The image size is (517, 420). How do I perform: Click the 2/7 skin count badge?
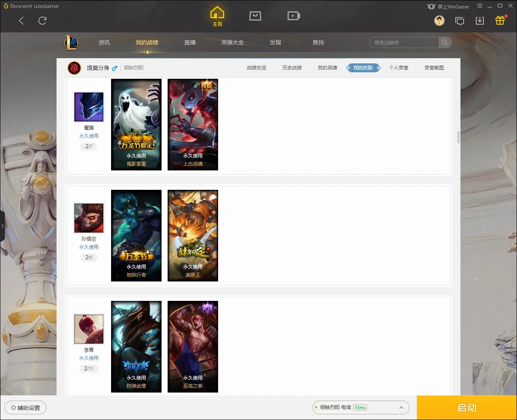(x=89, y=146)
